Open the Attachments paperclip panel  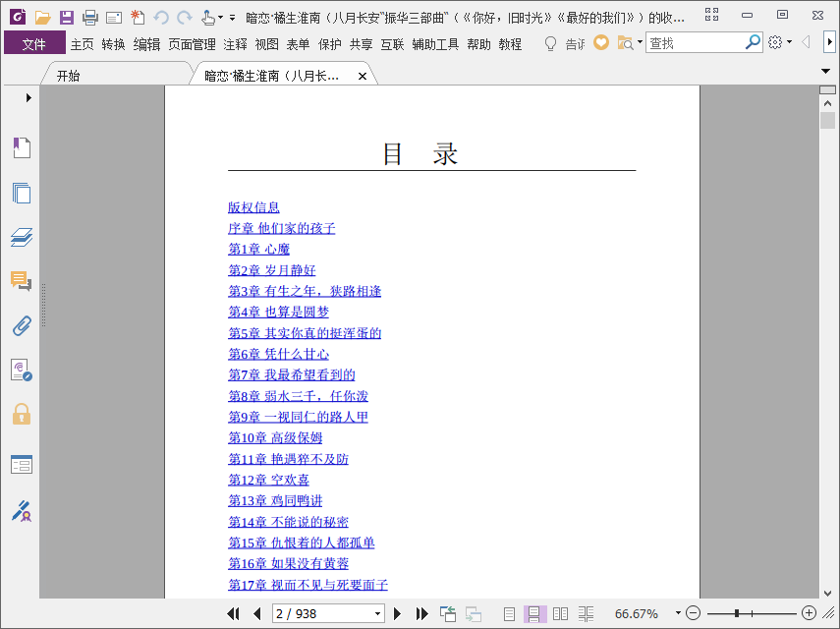[x=22, y=325]
